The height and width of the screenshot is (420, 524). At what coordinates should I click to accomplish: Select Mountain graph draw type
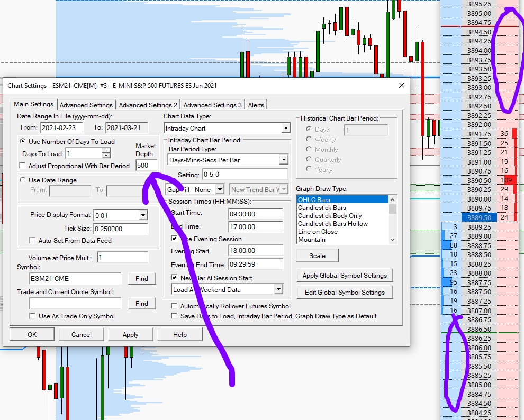click(342, 240)
